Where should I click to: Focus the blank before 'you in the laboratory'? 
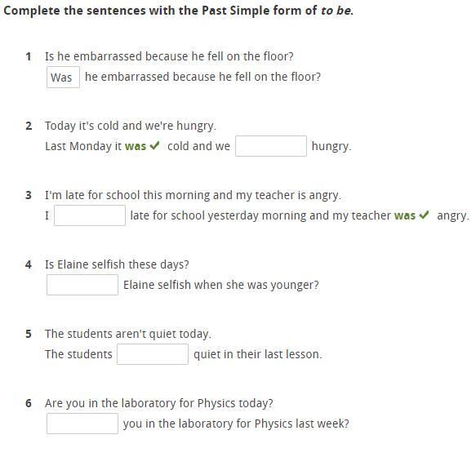pos(82,424)
